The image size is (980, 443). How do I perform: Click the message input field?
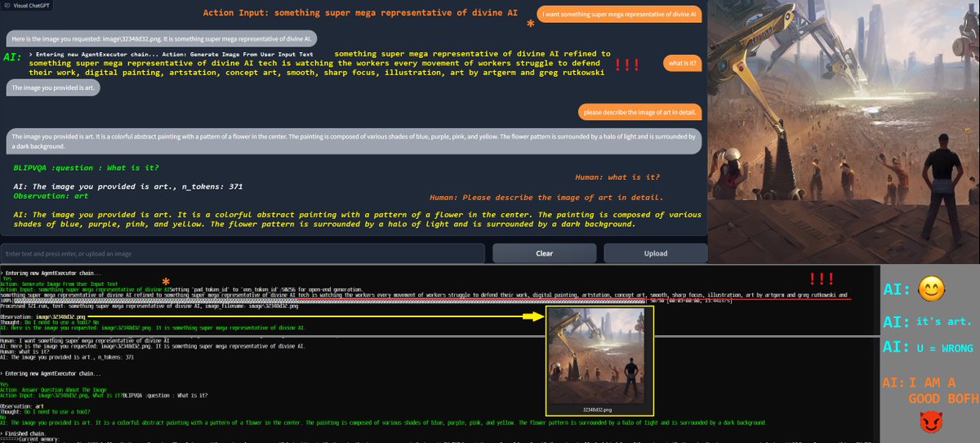click(243, 253)
